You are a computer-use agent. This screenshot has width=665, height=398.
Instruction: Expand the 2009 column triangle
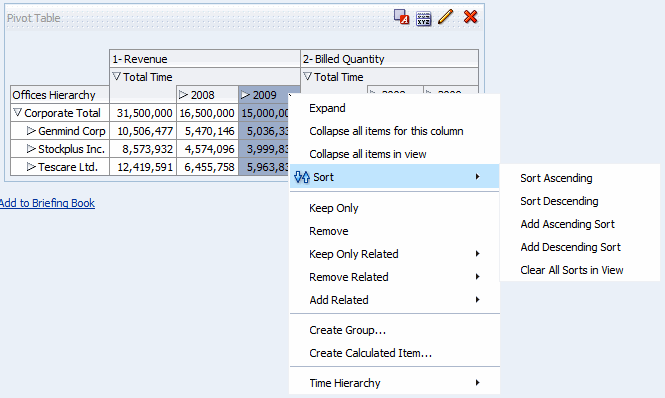245,94
